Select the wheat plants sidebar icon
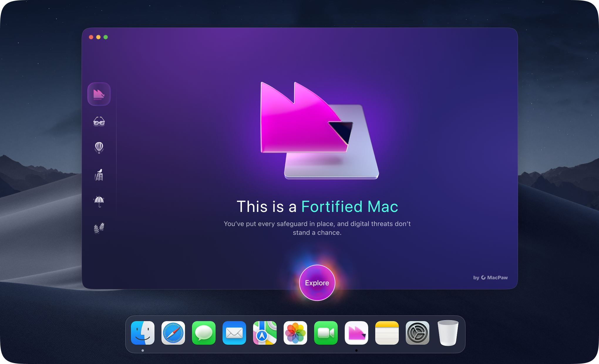 tap(99, 228)
